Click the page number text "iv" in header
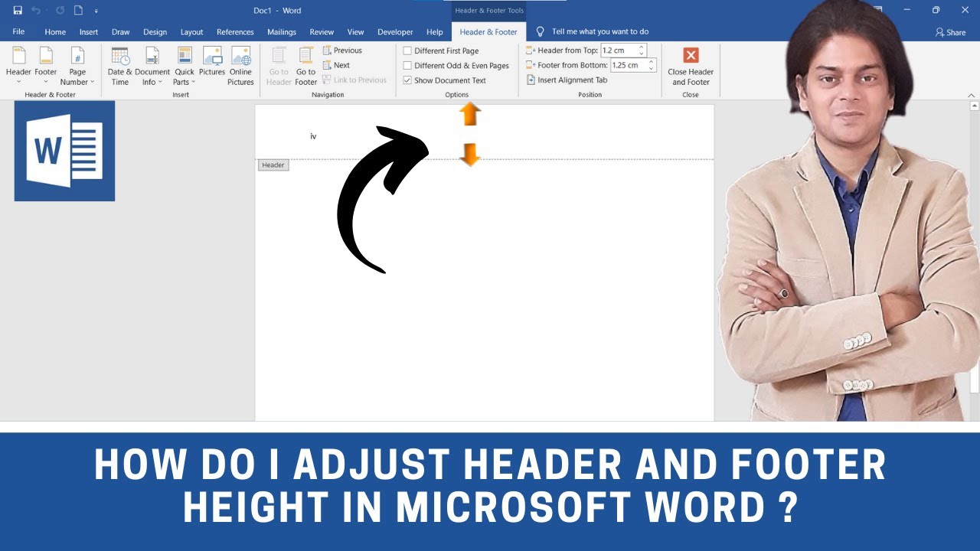Image resolution: width=980 pixels, height=551 pixels. (x=313, y=136)
